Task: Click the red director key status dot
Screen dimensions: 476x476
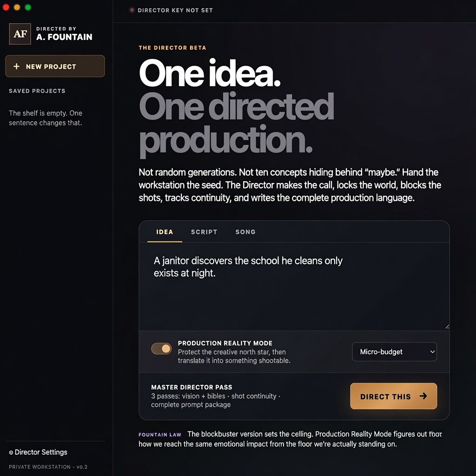Action: (x=132, y=10)
